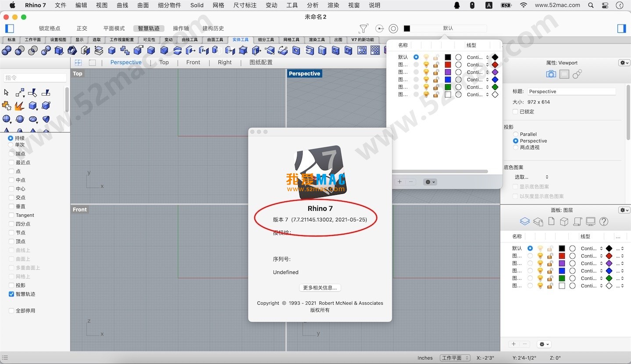The width and height of the screenshot is (631, 364).
Task: Click the question mark help icon in the Layers panel
Action: (604, 221)
